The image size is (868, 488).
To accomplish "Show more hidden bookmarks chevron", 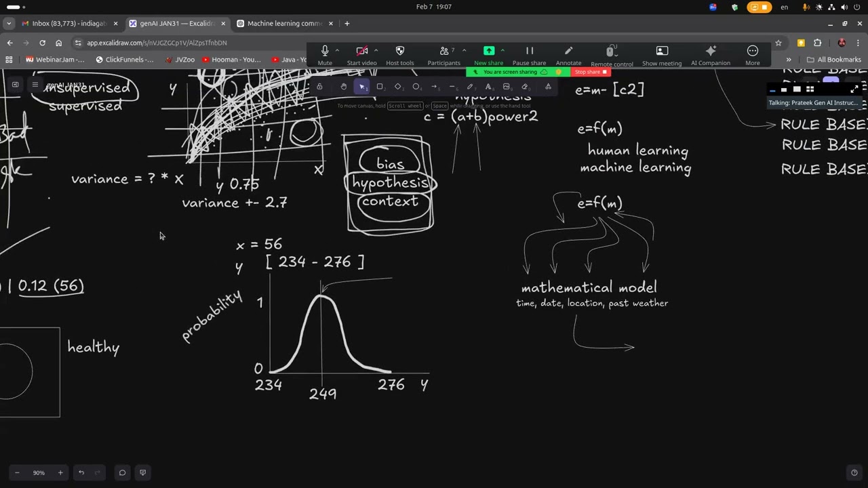I will [x=789, y=60].
